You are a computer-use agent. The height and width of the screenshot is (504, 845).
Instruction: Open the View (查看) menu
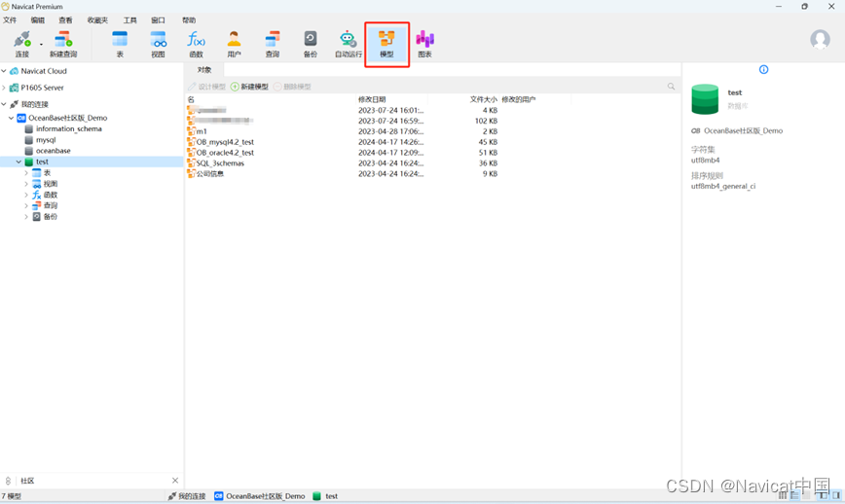click(66, 20)
